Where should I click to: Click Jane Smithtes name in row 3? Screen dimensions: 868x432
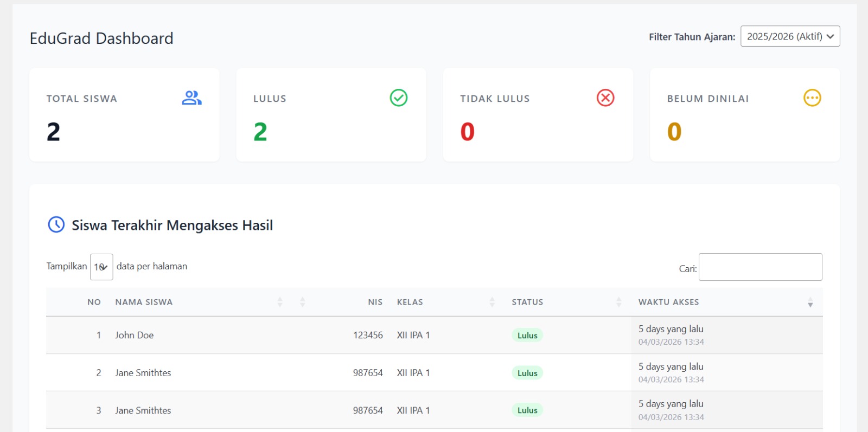point(143,411)
